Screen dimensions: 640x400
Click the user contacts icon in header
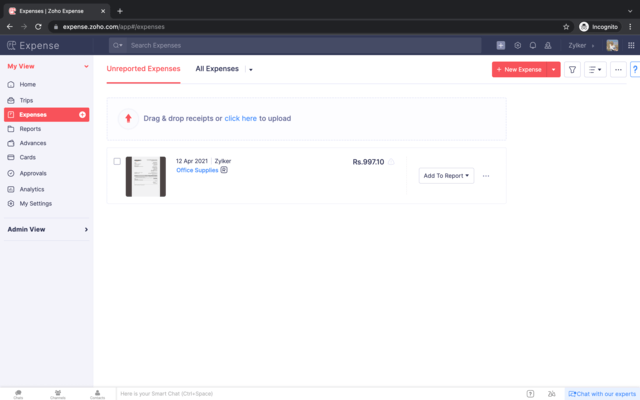(548, 45)
